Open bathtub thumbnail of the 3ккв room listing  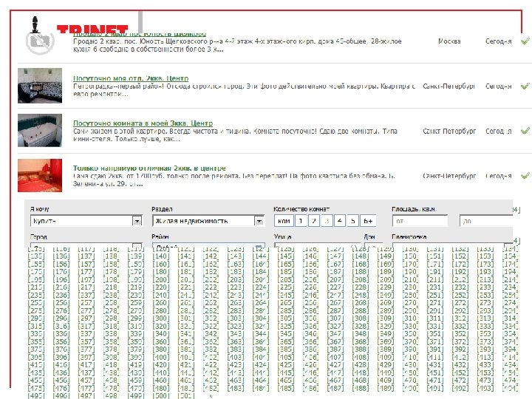pyautogui.click(x=40, y=130)
